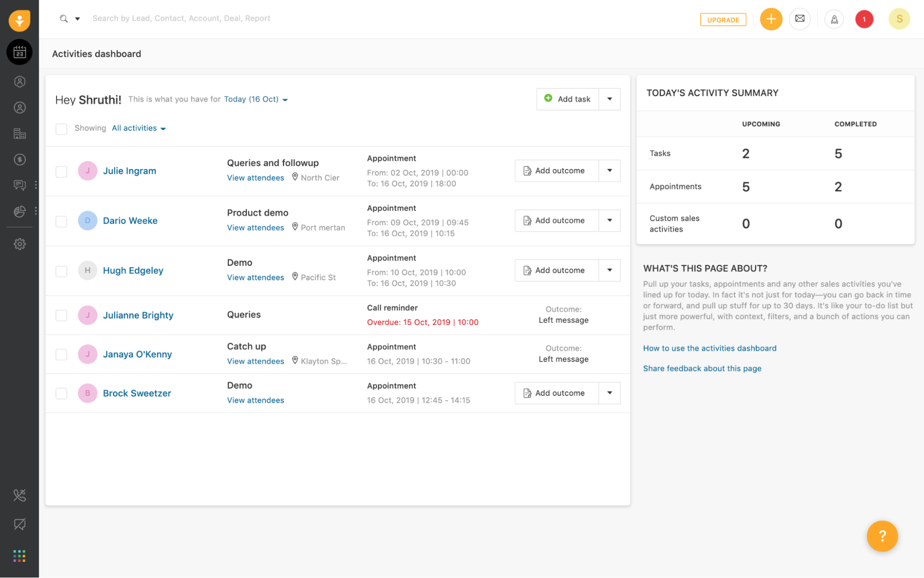Expand the Add outcome arrow for Dario Weeke
Image resolution: width=924 pixels, height=578 pixels.
[x=610, y=221]
